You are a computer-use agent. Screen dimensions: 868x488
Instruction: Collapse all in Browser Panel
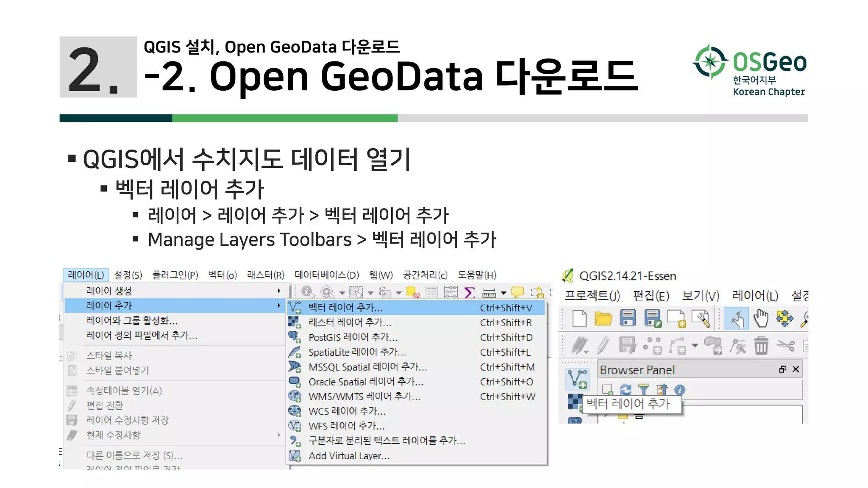[662, 389]
